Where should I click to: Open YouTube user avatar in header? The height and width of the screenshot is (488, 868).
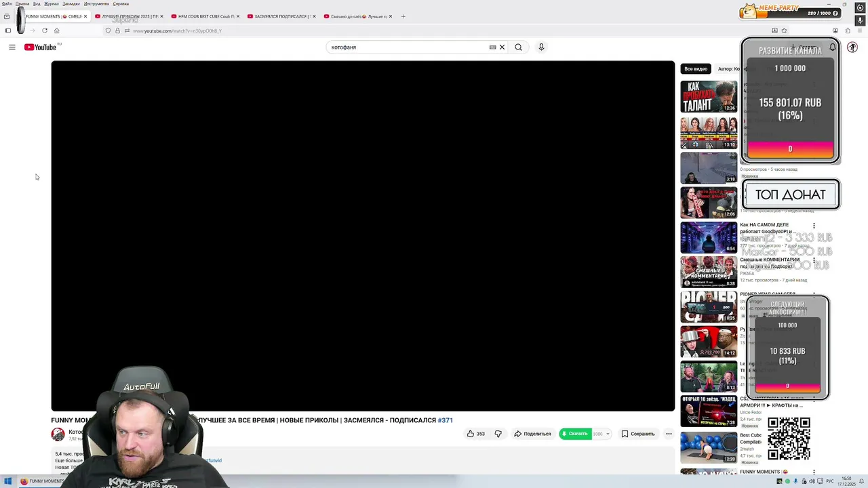click(x=852, y=47)
